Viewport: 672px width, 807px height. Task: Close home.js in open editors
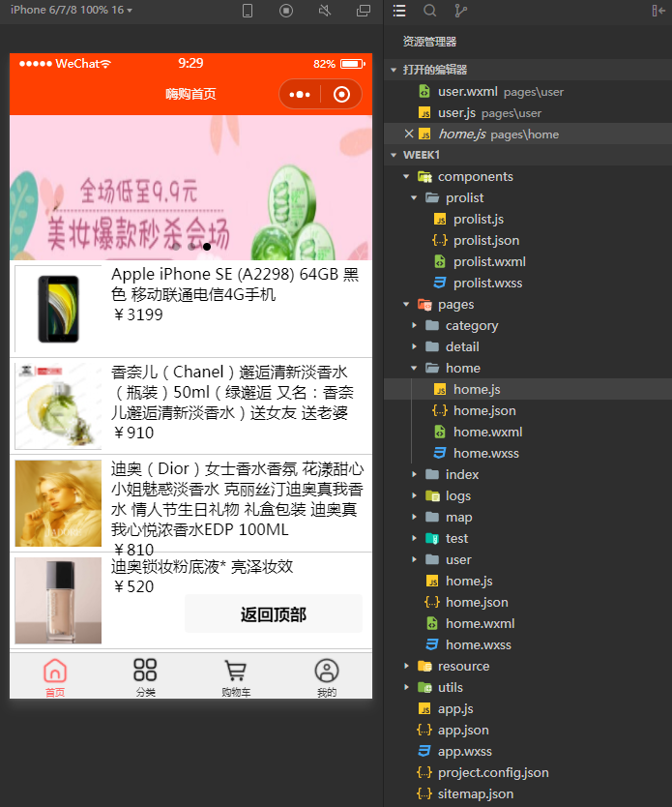point(409,134)
